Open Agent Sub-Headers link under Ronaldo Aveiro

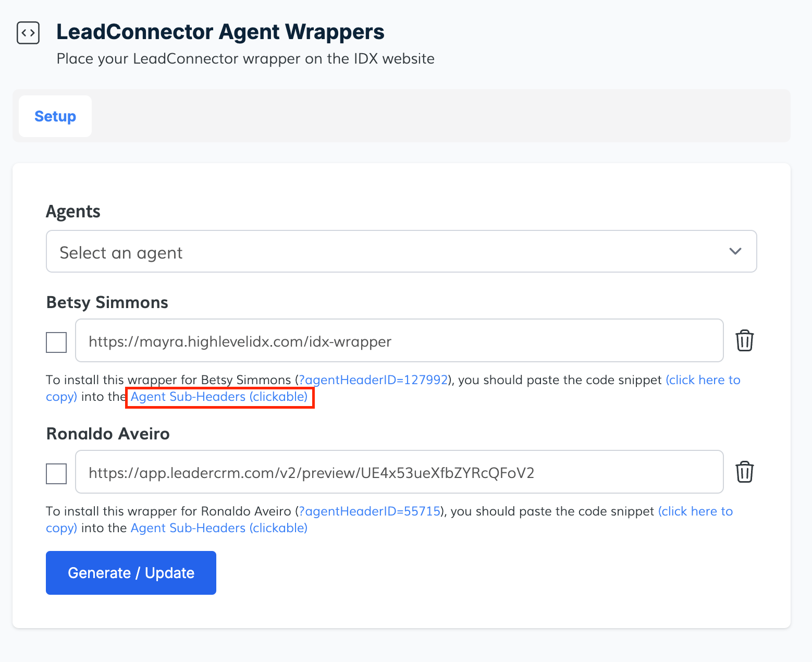(219, 528)
